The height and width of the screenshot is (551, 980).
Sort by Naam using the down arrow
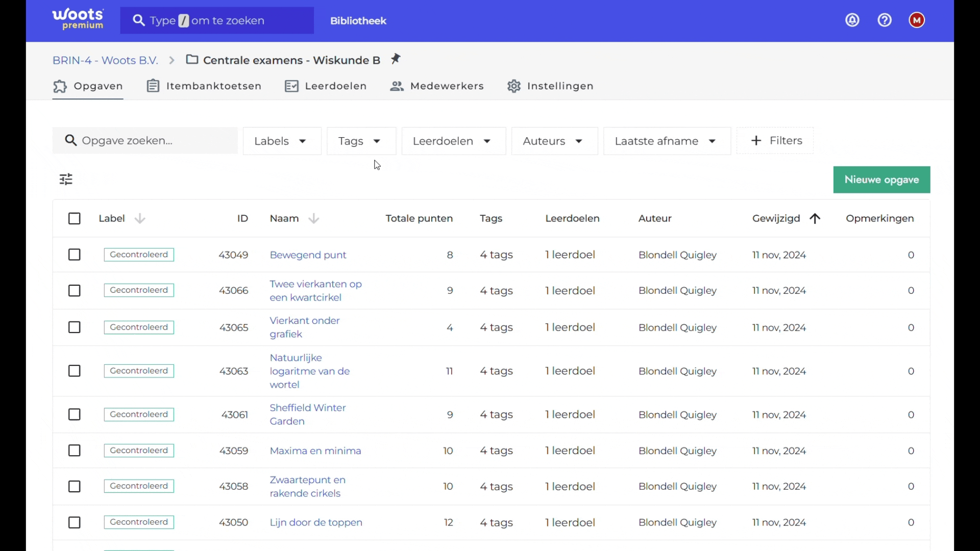coord(314,219)
